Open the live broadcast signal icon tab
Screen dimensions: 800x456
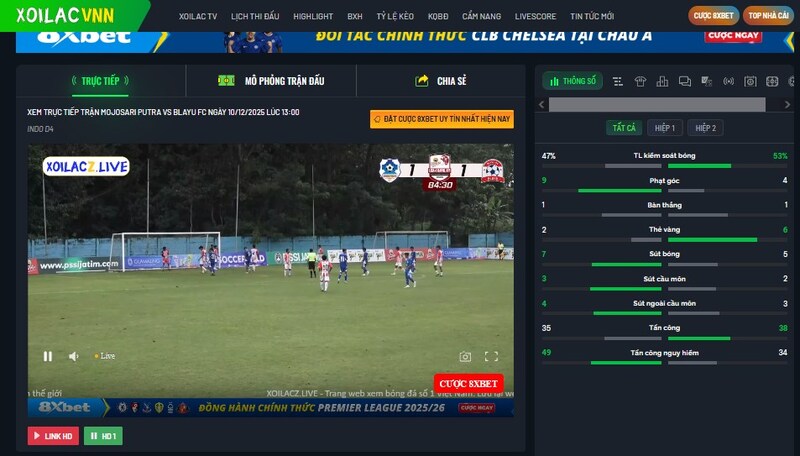coord(728,81)
